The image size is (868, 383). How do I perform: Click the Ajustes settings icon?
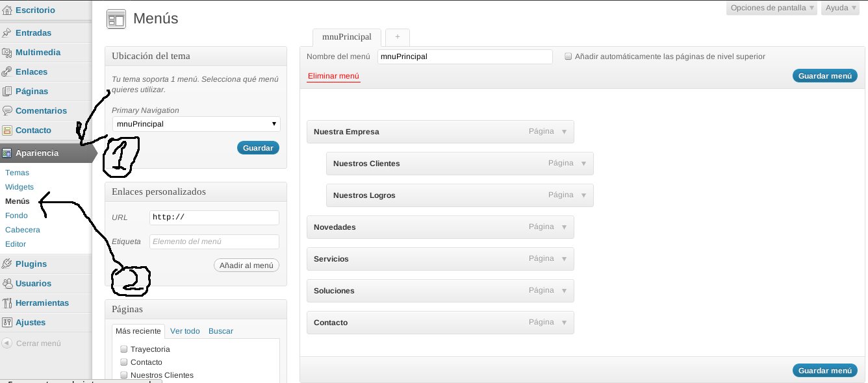point(7,323)
